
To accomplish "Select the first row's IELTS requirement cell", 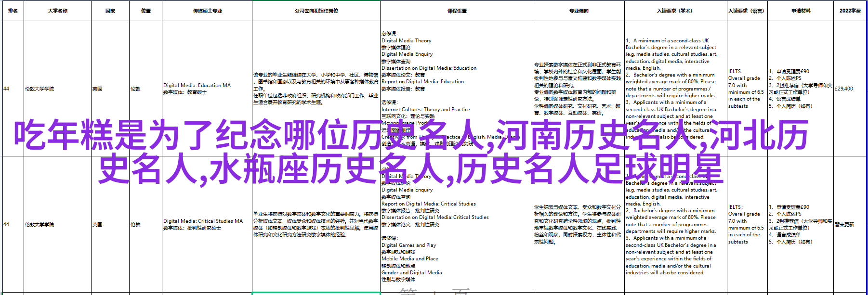I will (747, 89).
